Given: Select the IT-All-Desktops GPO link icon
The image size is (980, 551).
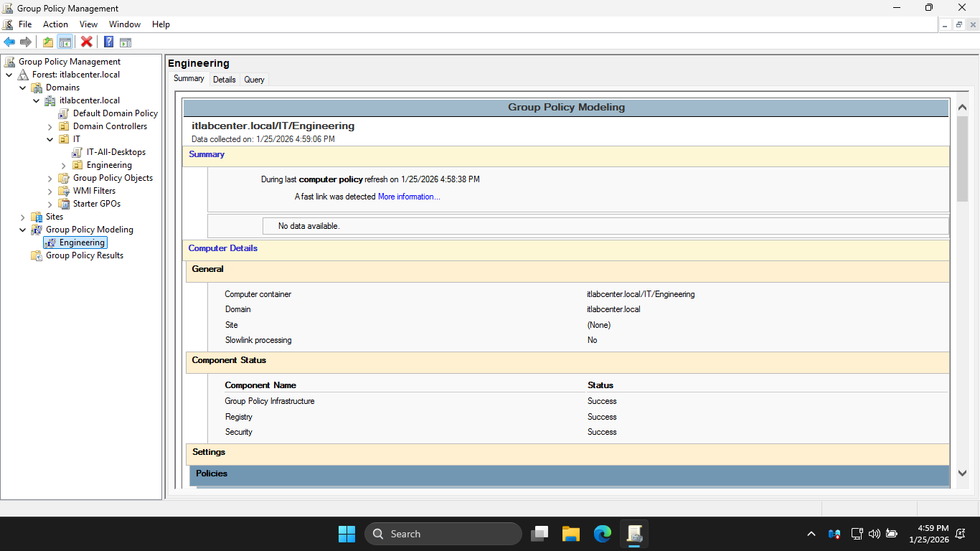Looking at the screenshot, I should click(77, 152).
